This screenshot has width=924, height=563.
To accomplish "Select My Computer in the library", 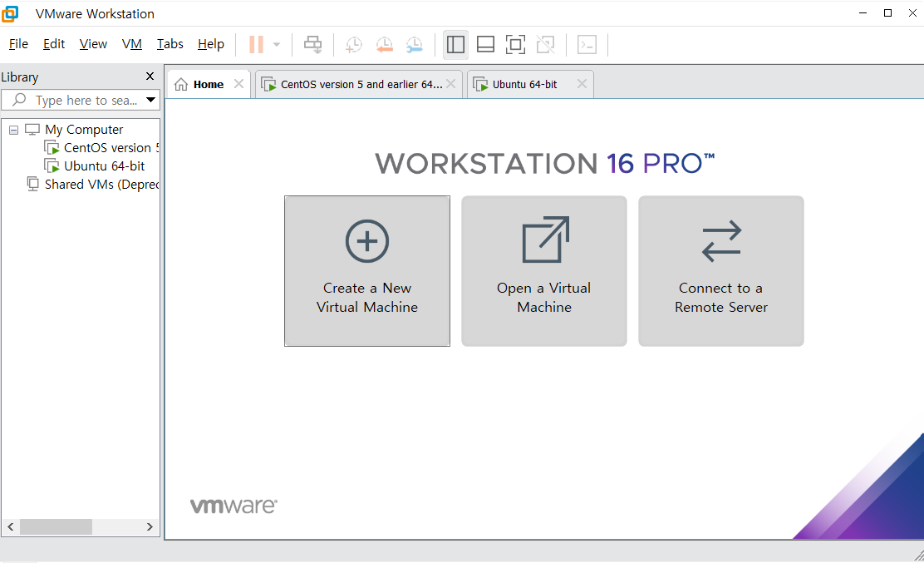I will pyautogui.click(x=84, y=130).
